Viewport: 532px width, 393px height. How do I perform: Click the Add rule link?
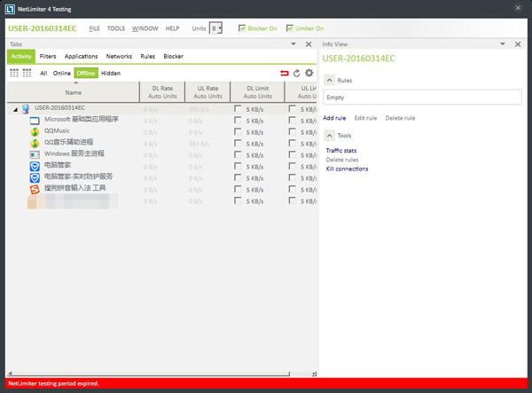(x=334, y=118)
